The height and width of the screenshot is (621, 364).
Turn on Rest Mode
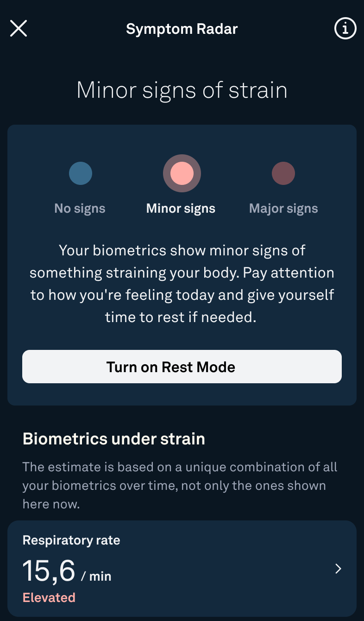[182, 367]
